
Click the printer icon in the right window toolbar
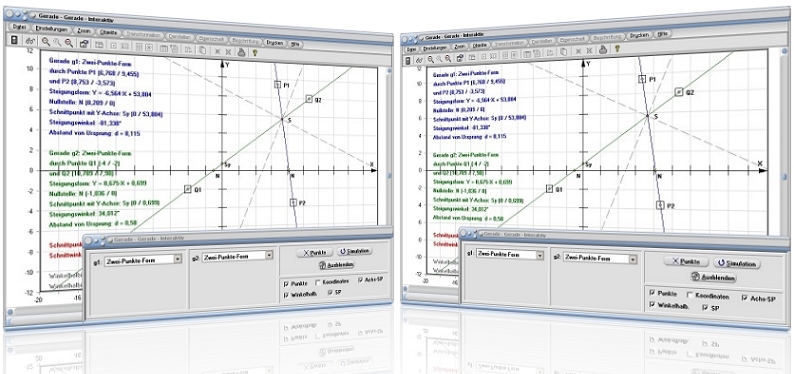point(603,49)
